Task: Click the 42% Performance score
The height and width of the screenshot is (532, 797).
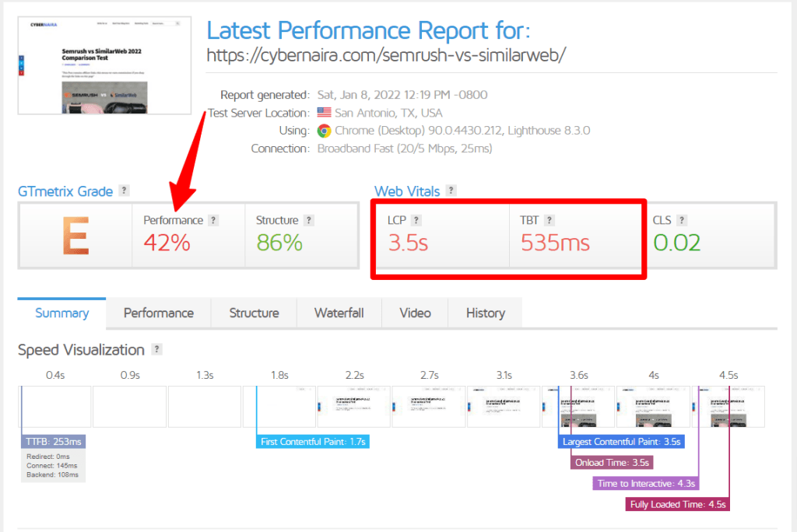Action: click(167, 243)
